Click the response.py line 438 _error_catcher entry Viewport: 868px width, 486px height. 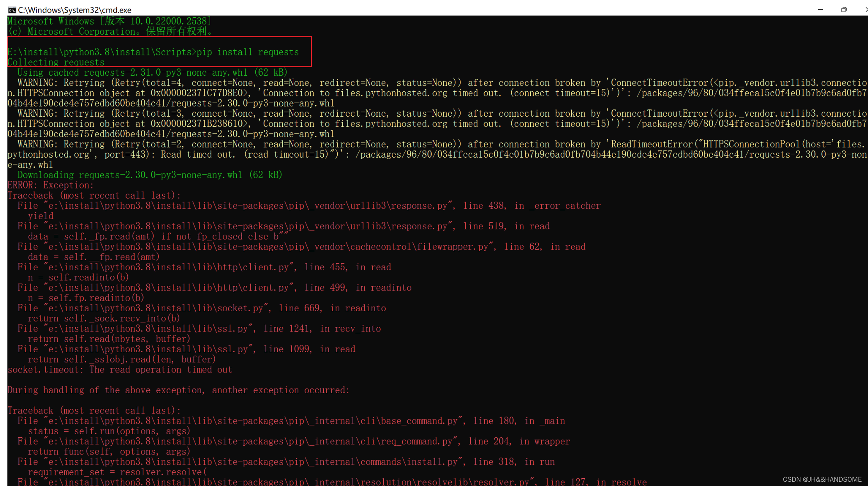[x=309, y=206]
